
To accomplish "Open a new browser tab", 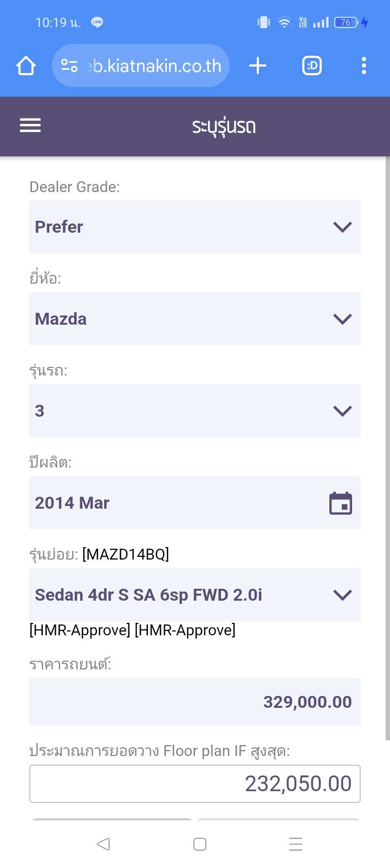I will coord(258,66).
